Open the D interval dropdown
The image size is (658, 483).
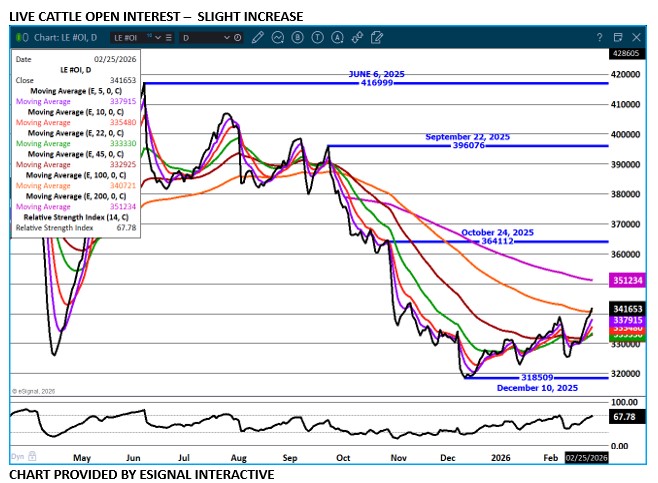pyautogui.click(x=210, y=38)
